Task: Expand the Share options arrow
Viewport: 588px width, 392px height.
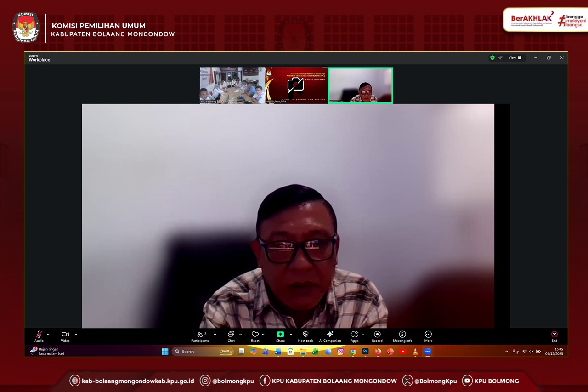Action: (x=291, y=335)
